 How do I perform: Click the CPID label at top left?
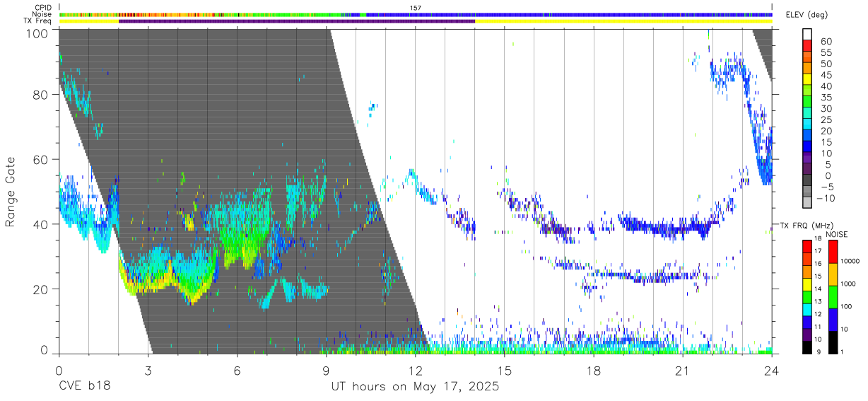[x=42, y=8]
